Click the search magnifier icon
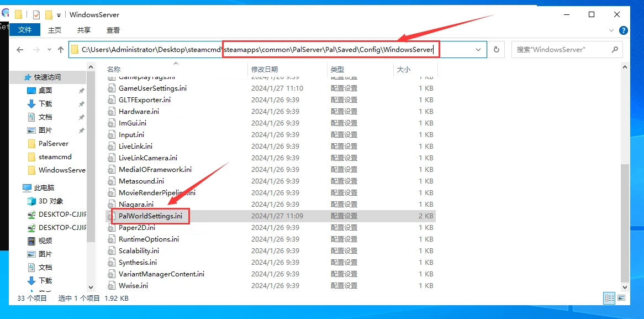 (615, 49)
